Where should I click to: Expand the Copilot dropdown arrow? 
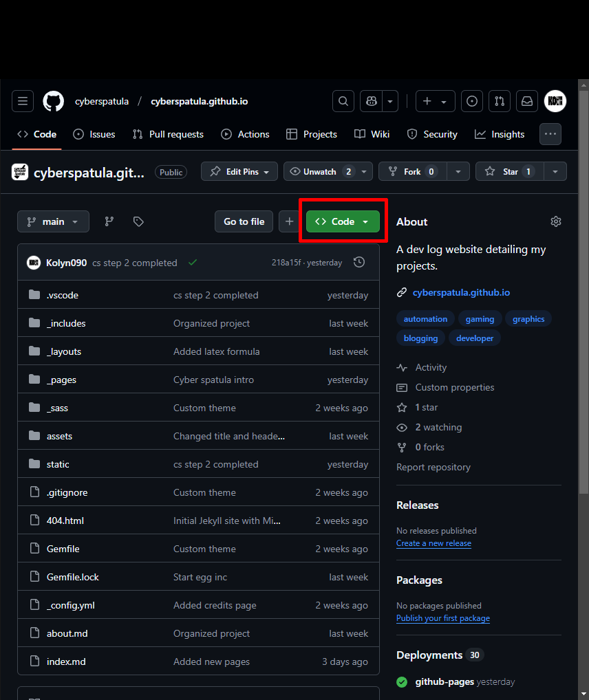tap(390, 101)
